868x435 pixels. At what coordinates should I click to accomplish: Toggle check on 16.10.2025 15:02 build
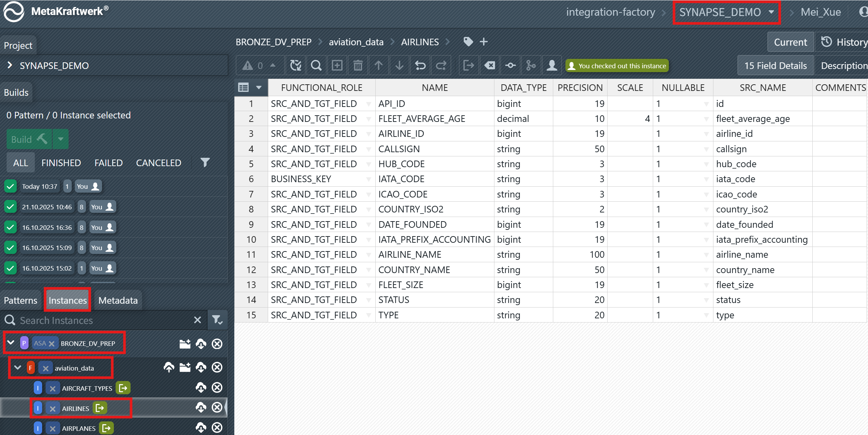pyautogui.click(x=10, y=268)
